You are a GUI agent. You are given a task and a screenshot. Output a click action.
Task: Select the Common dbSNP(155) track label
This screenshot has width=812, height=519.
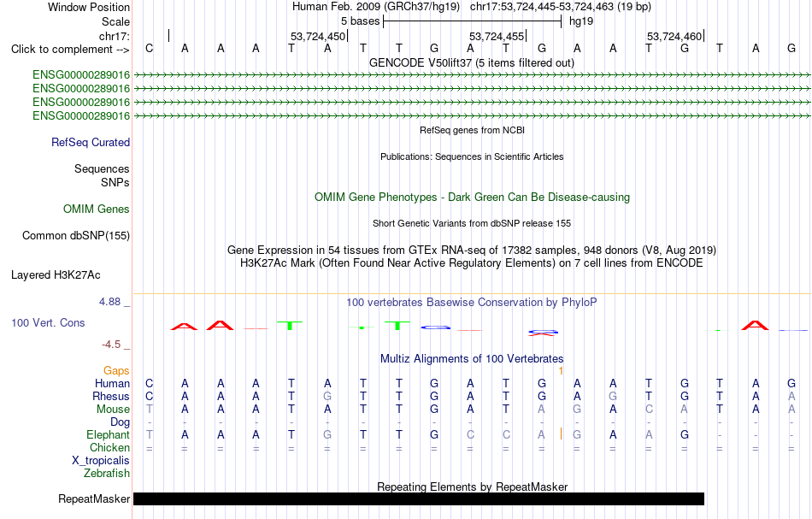75,236
